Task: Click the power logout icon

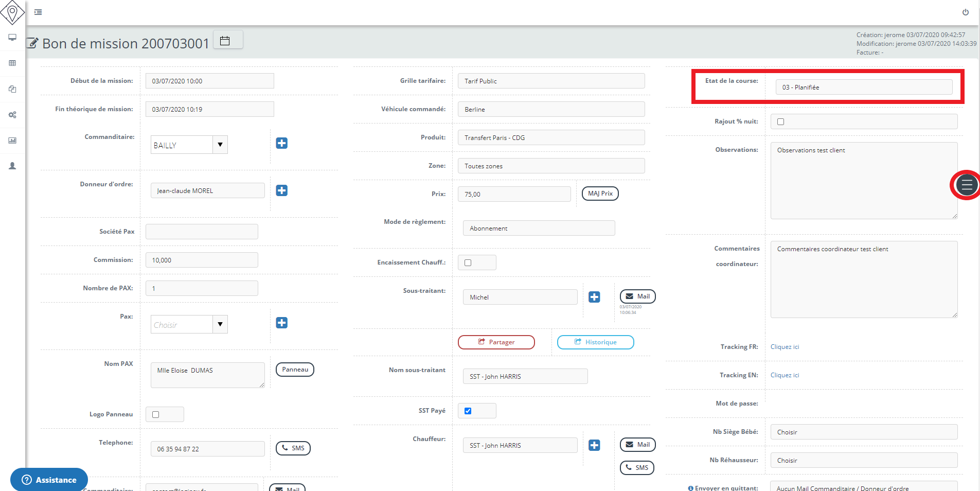Action: [x=965, y=12]
